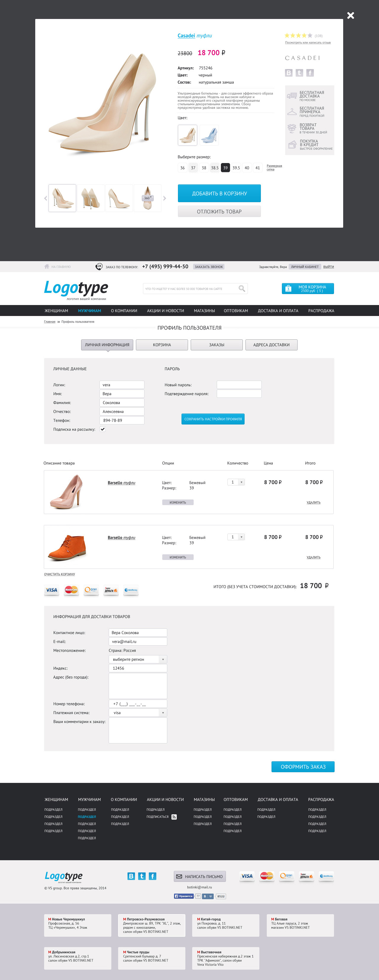The width and height of the screenshot is (379, 980).
Task: Click the MasterCard icon below the cart
Action: coord(71,590)
